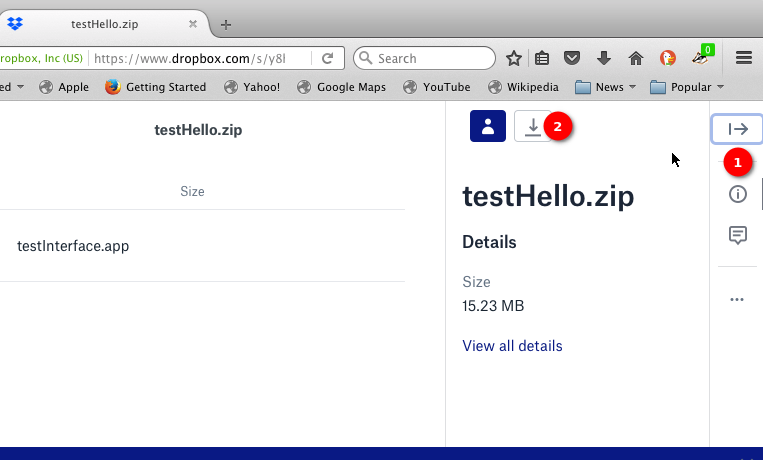This screenshot has width=763, height=460.
Task: Expand the Popular bookmarks folder
Action: pyautogui.click(x=686, y=87)
